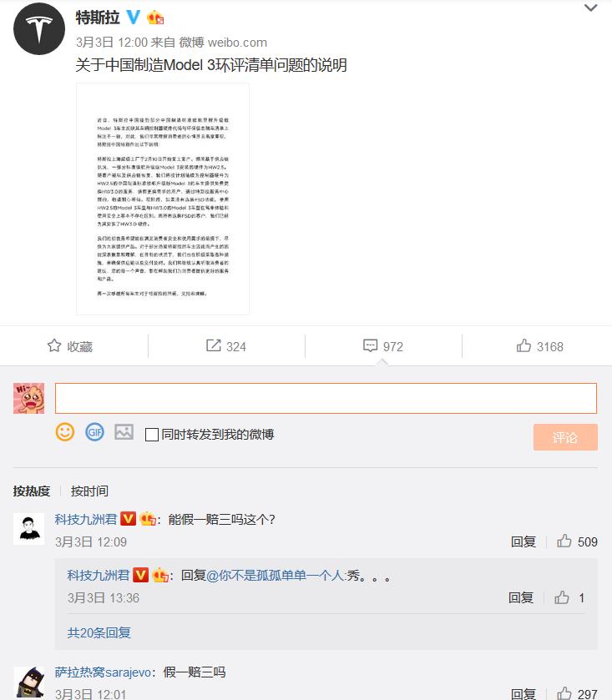
Task: Open comments via the 972 speech bubble icon
Action: click(371, 345)
